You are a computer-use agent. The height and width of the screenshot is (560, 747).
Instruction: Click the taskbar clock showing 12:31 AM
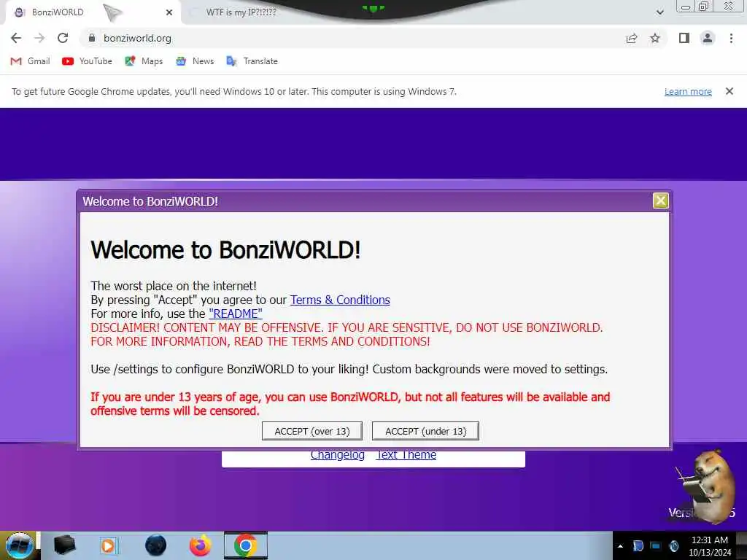click(709, 545)
